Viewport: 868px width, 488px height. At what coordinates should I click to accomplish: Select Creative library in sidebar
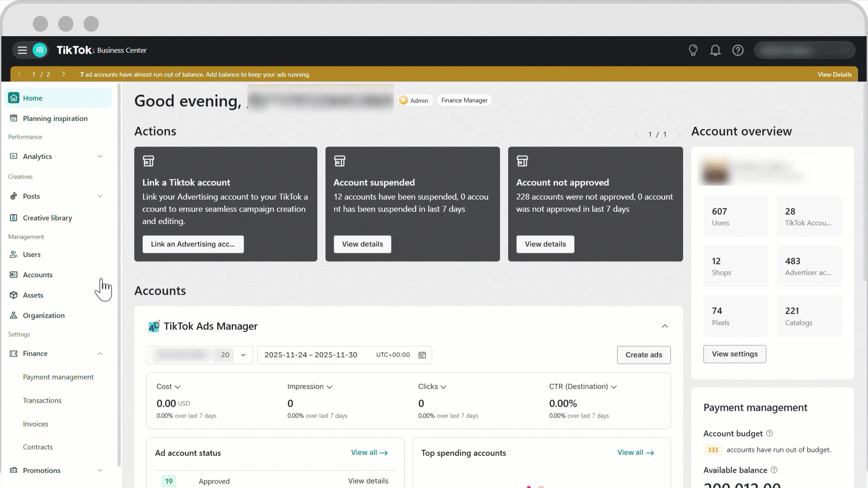click(47, 218)
